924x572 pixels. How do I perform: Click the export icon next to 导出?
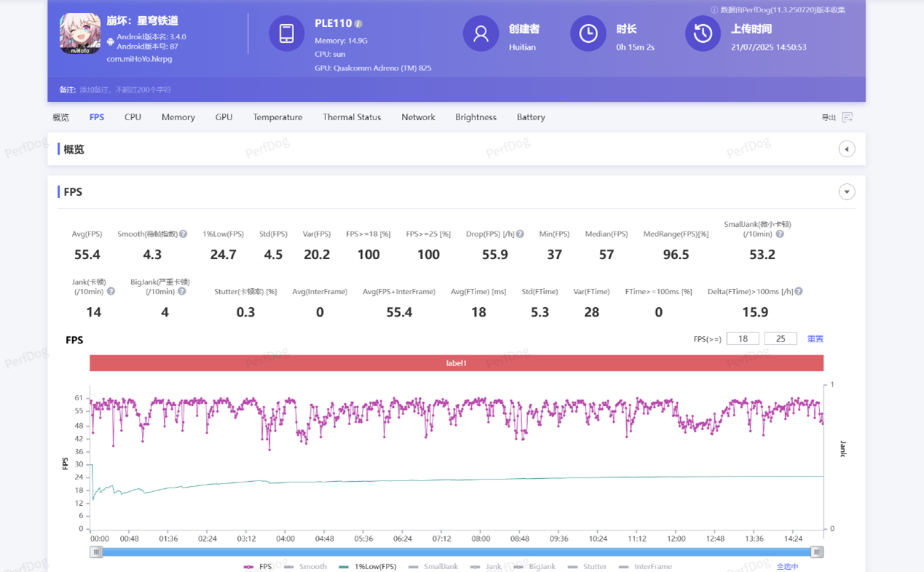coord(847,117)
